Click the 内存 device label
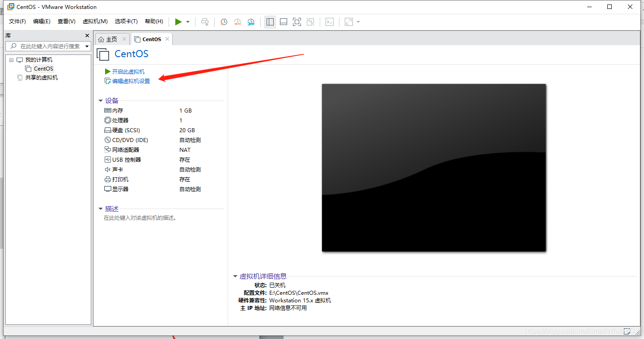 [118, 110]
